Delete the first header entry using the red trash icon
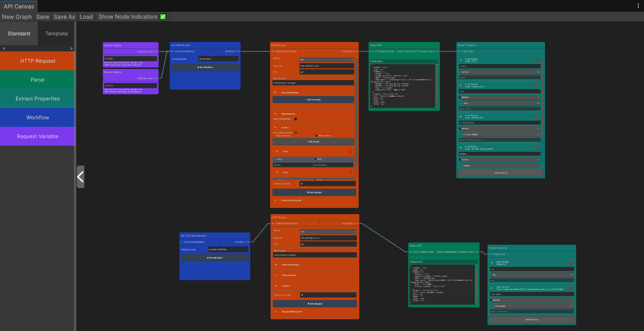 (350, 151)
